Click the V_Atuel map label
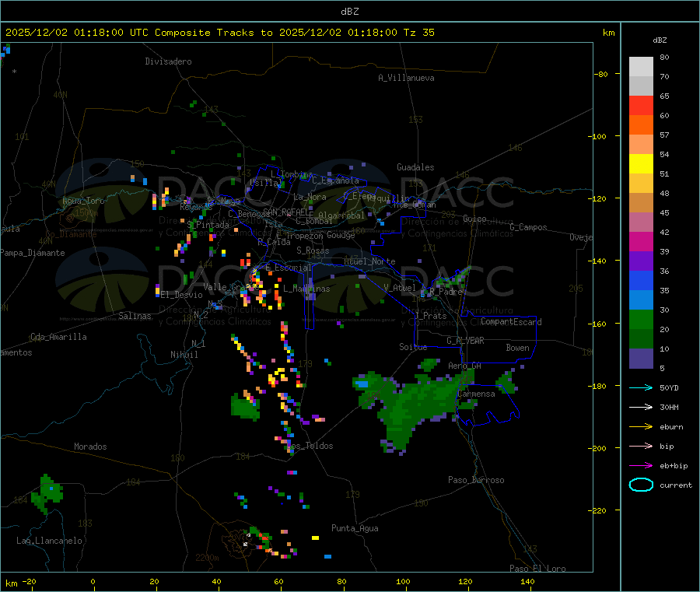 point(400,288)
